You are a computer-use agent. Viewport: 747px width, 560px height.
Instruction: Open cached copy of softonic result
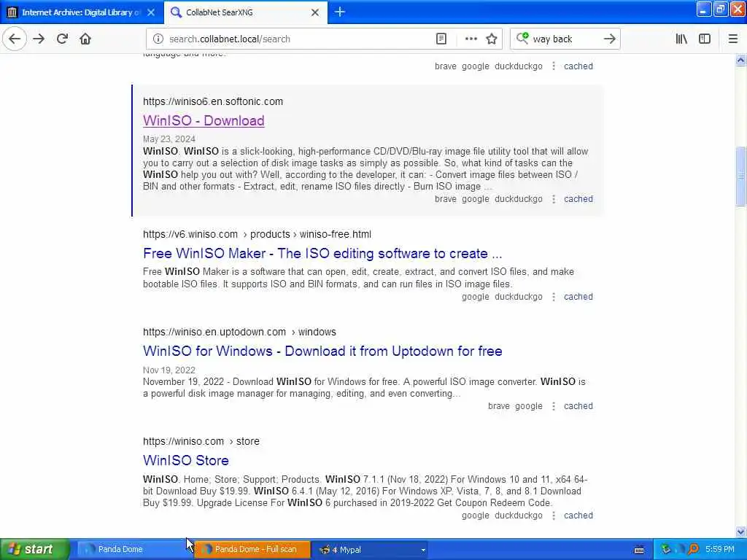578,199
